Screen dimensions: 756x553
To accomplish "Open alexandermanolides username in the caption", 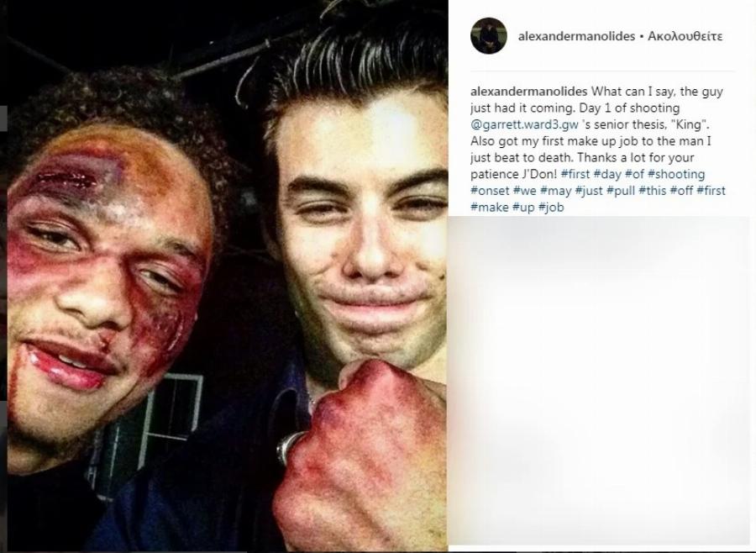I will [529, 92].
